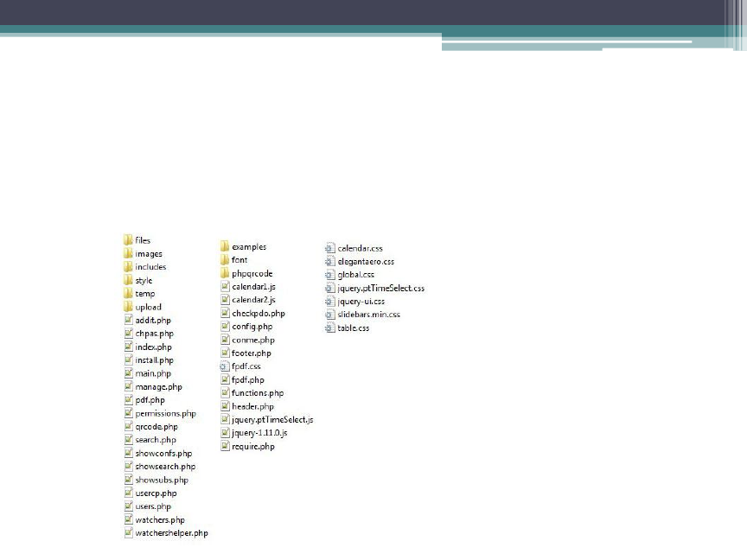Select the calendar.css file icon
This screenshot has height=560, width=747.
click(329, 248)
